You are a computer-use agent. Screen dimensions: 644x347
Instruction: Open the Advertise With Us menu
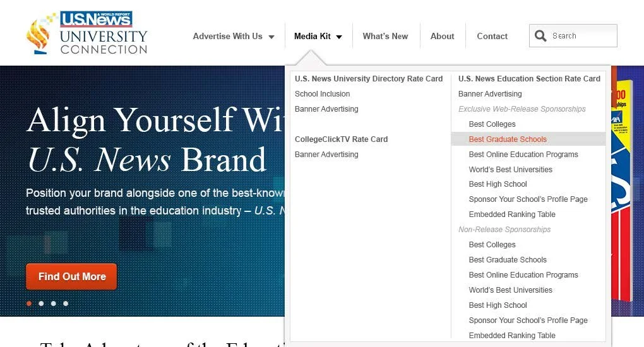click(x=227, y=36)
